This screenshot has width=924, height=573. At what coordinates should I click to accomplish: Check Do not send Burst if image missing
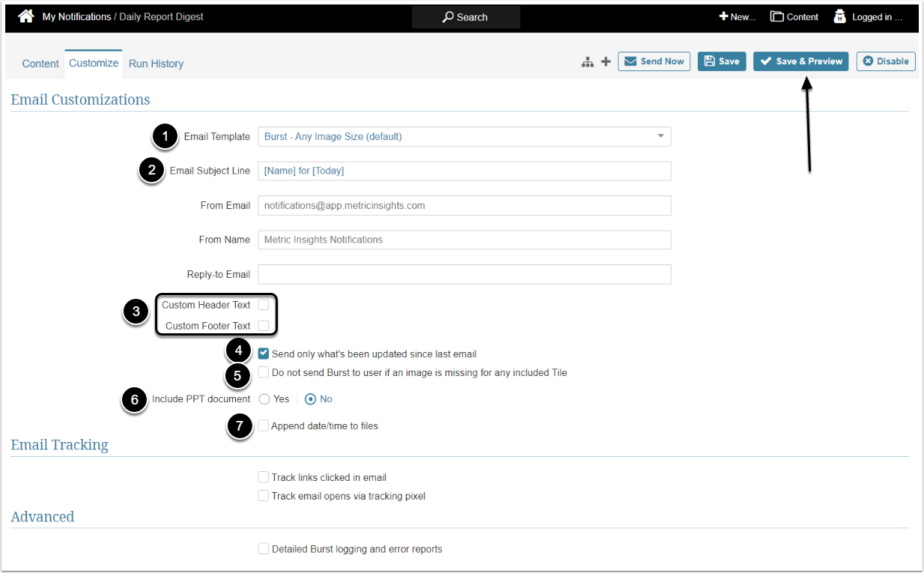pyautogui.click(x=264, y=372)
